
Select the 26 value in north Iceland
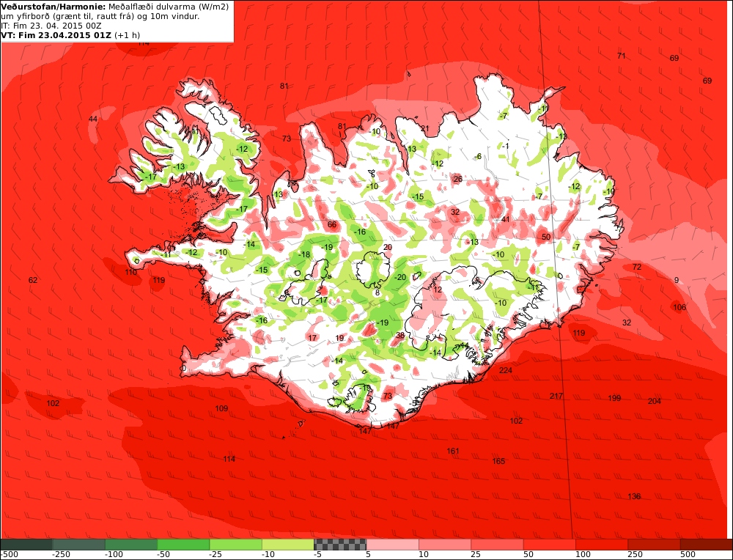pos(458,179)
